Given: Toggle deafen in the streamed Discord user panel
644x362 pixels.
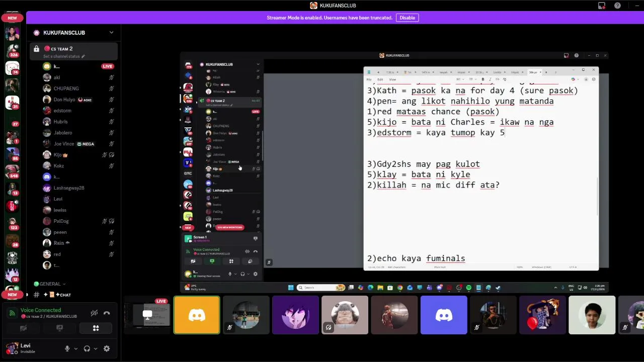Looking at the screenshot, I should (243, 274).
